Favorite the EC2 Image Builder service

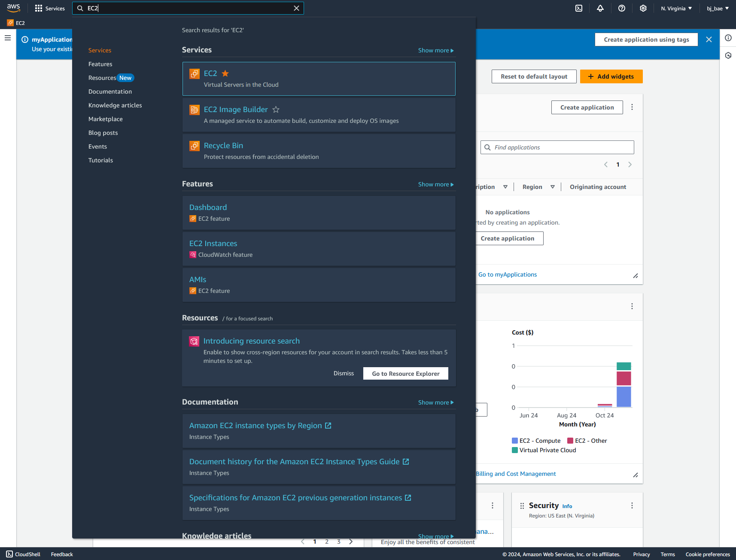pos(276,110)
